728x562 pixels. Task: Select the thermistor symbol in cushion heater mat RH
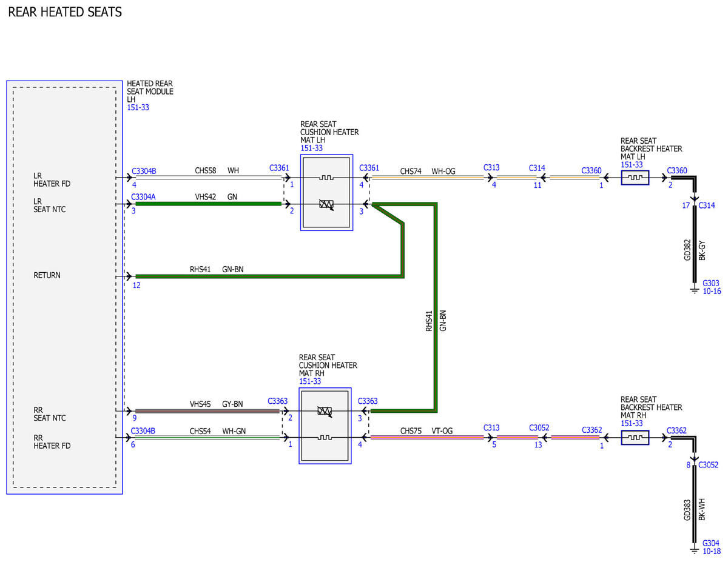tap(325, 412)
